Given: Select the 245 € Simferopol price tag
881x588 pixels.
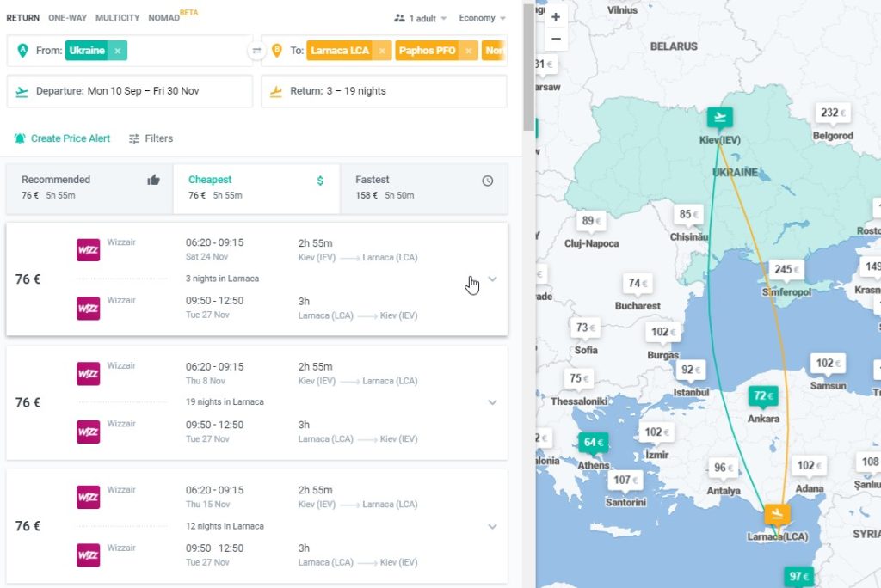Looking at the screenshot, I should (x=786, y=270).
